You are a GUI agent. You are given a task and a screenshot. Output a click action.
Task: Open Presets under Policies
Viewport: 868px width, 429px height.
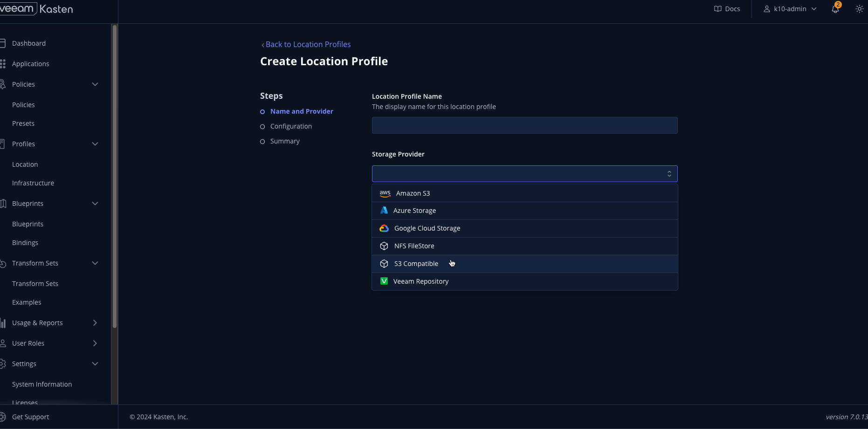coord(23,123)
